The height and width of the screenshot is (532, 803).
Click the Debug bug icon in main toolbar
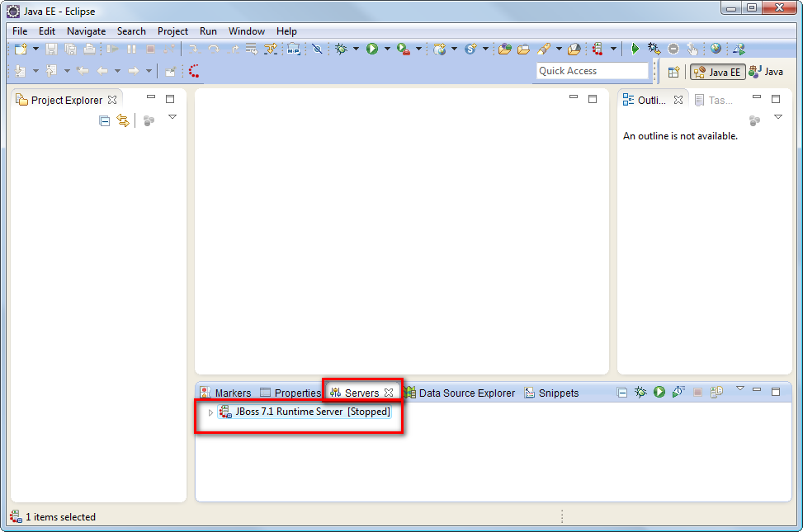[x=341, y=49]
